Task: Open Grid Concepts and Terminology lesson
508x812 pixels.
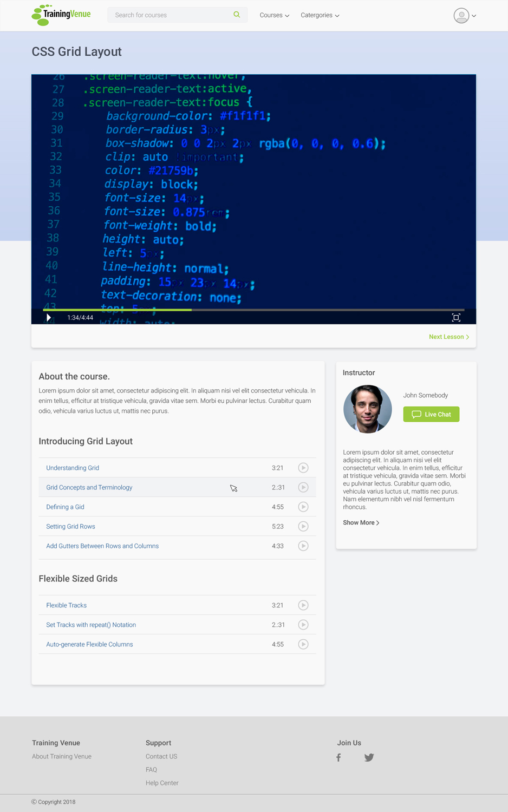Action: 89,487
